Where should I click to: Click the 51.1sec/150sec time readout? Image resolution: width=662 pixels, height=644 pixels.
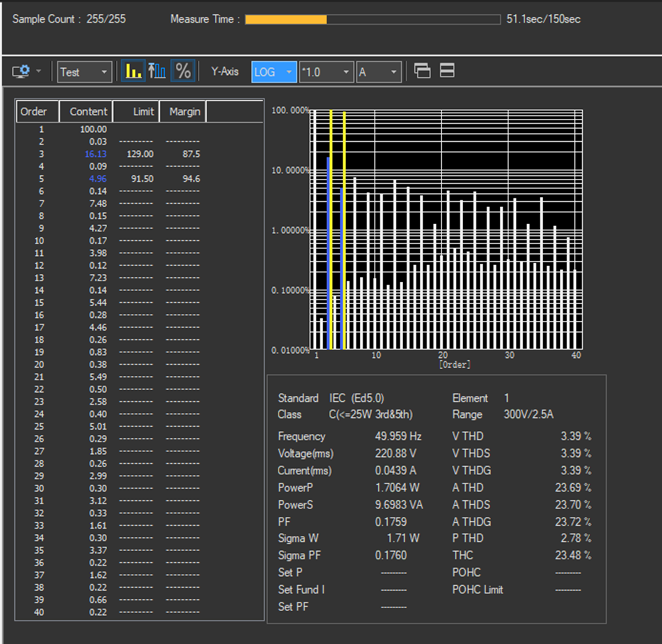[x=543, y=19]
